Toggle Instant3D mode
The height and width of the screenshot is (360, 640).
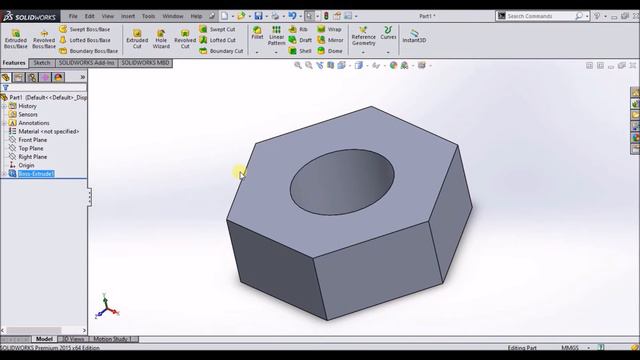pos(414,36)
